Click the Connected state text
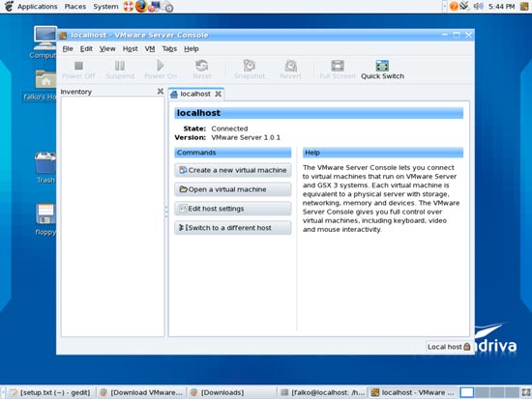The width and height of the screenshot is (532, 399). 229,128
